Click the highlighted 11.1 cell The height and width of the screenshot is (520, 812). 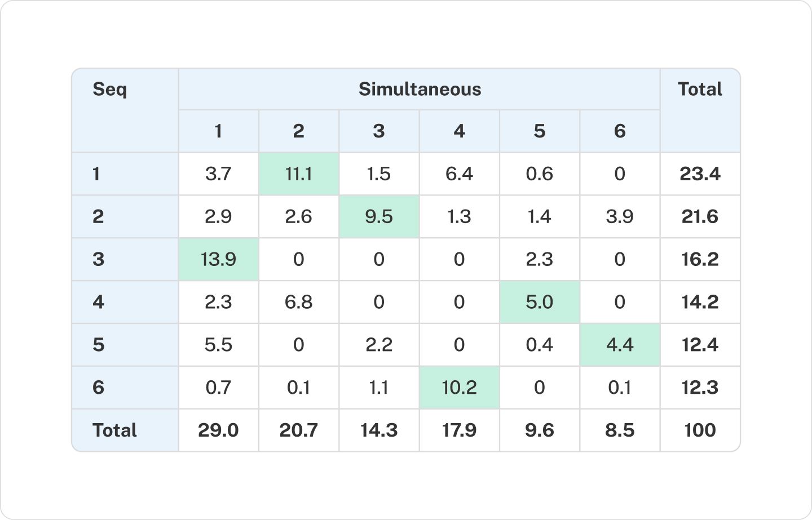298,174
